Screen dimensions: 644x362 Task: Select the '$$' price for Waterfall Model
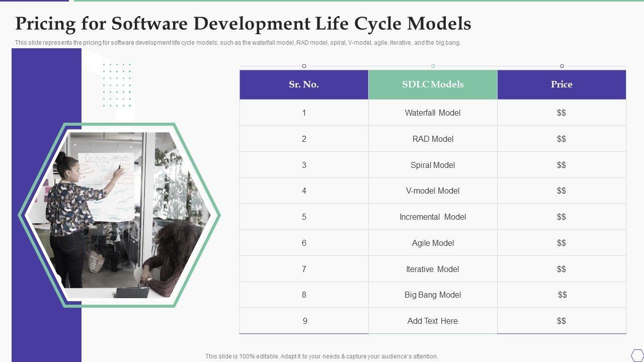[x=561, y=113]
